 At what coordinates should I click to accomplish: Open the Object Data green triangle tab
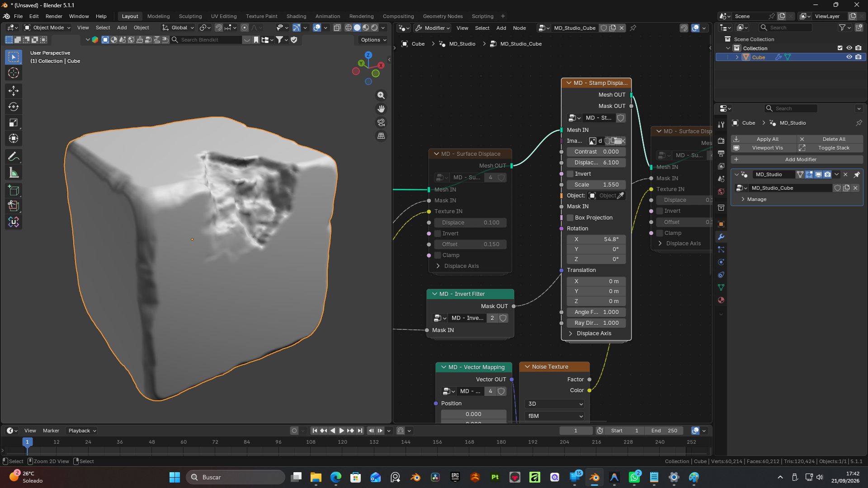721,287
